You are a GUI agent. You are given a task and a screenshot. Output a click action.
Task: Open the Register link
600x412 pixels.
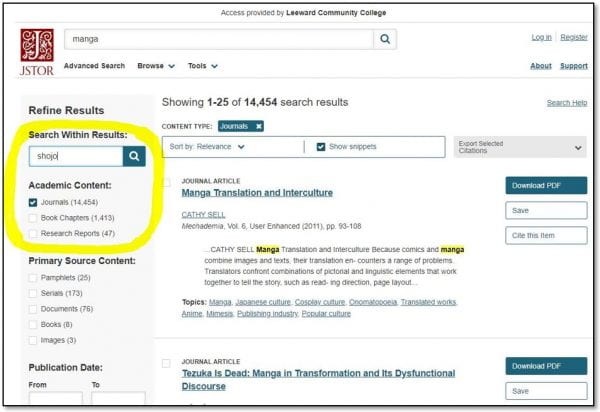(x=574, y=37)
